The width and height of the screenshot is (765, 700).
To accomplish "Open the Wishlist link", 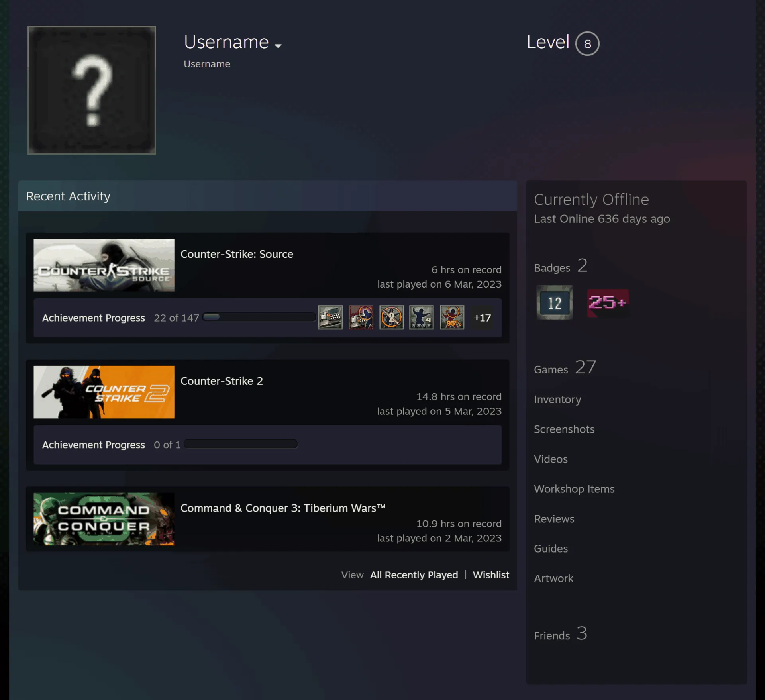I will (491, 575).
